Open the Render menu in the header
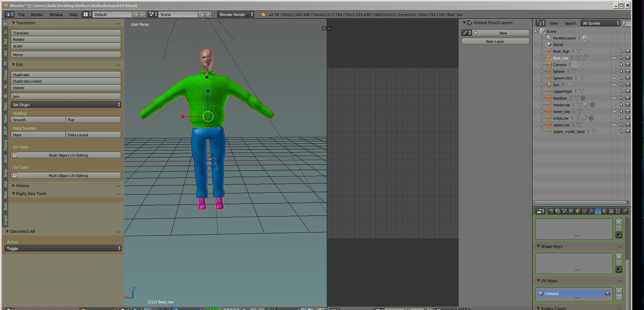The height and width of the screenshot is (310, 644). [37, 14]
